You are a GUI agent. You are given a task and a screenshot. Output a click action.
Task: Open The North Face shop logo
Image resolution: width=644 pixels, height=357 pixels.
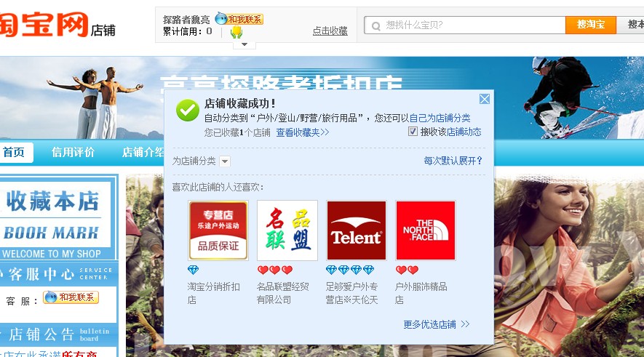pos(425,230)
